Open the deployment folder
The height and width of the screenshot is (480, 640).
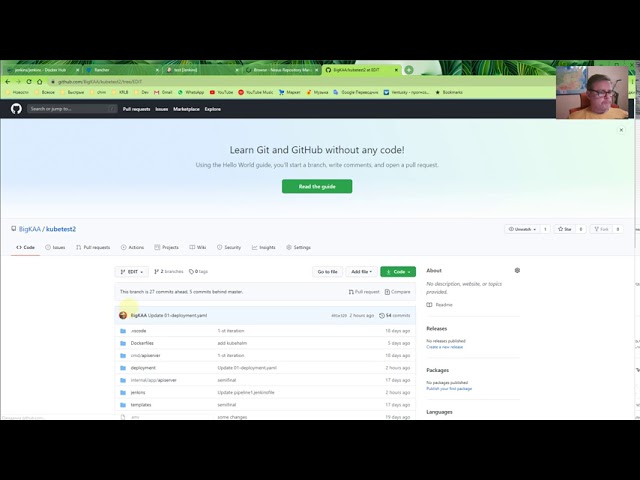(143, 368)
